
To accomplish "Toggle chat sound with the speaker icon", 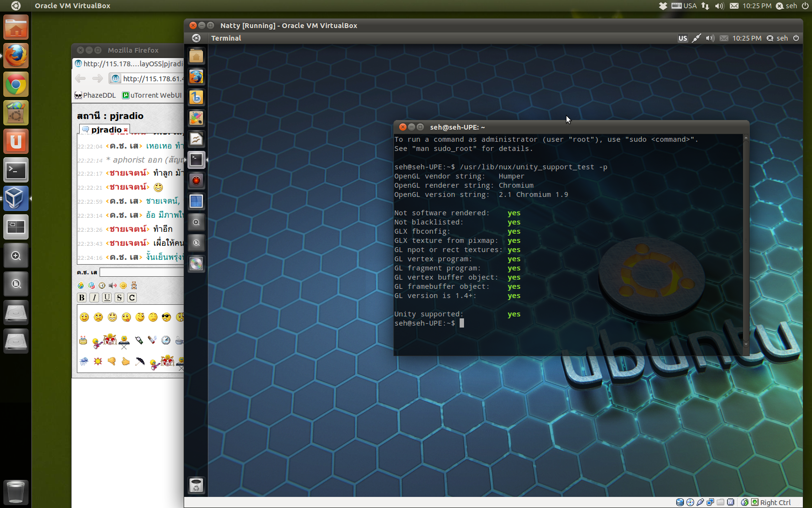I will click(x=113, y=285).
